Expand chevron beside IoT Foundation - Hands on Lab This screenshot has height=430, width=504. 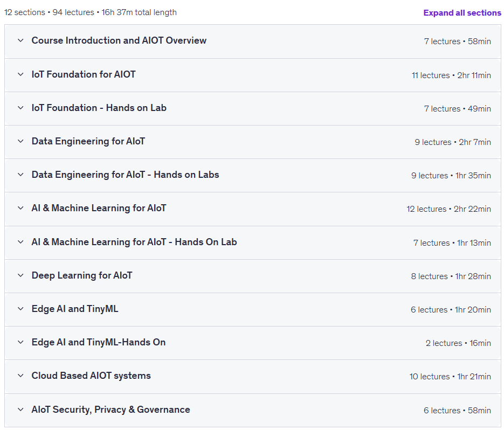(x=20, y=108)
